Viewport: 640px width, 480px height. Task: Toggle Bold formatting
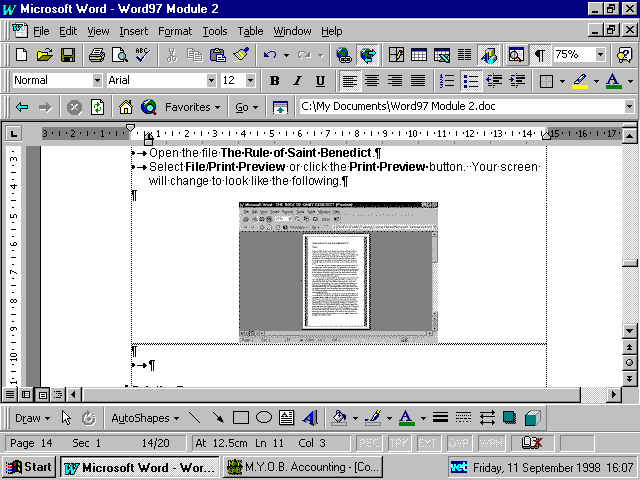(273, 81)
